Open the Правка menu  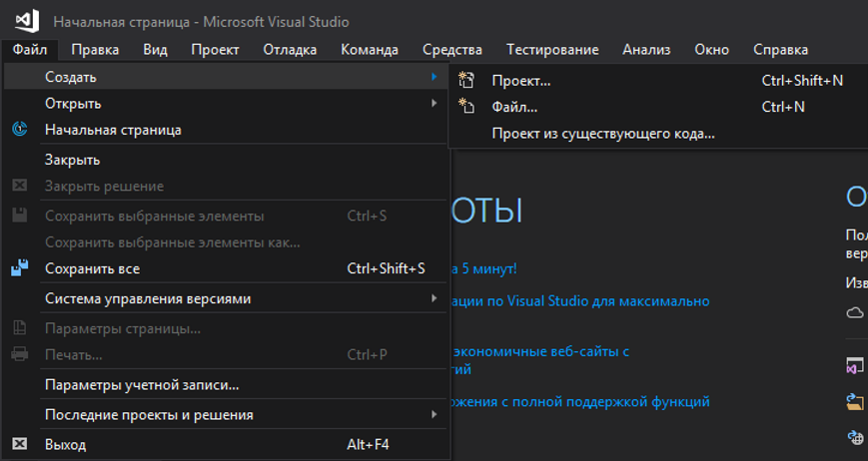pos(95,49)
